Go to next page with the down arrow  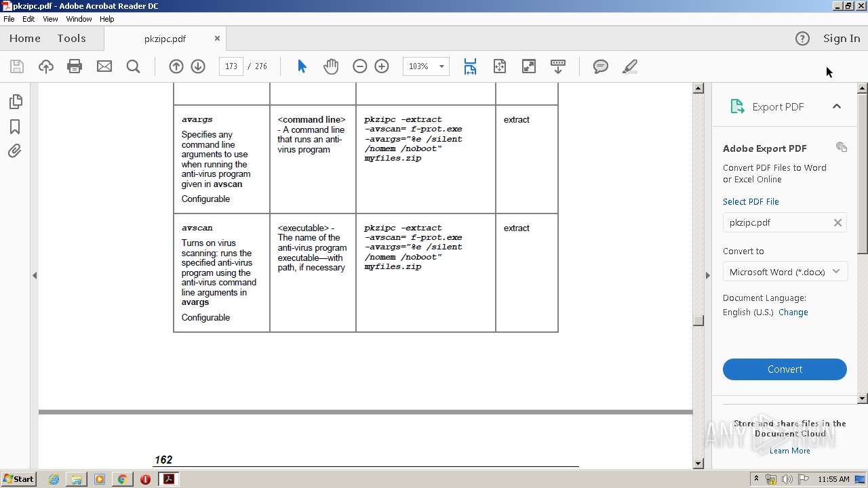click(x=198, y=66)
